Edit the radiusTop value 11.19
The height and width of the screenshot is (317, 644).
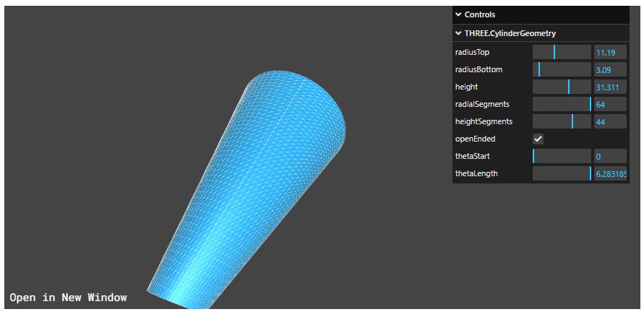coord(610,53)
